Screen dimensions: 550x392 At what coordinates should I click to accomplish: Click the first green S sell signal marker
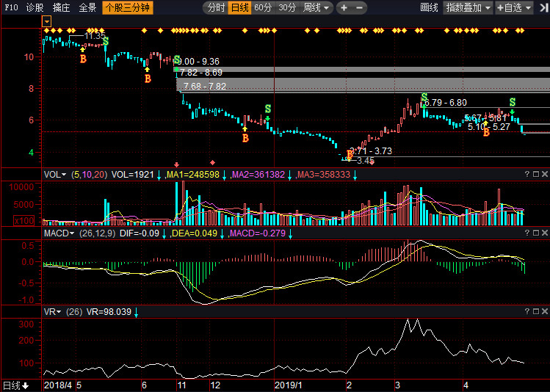(x=105, y=41)
